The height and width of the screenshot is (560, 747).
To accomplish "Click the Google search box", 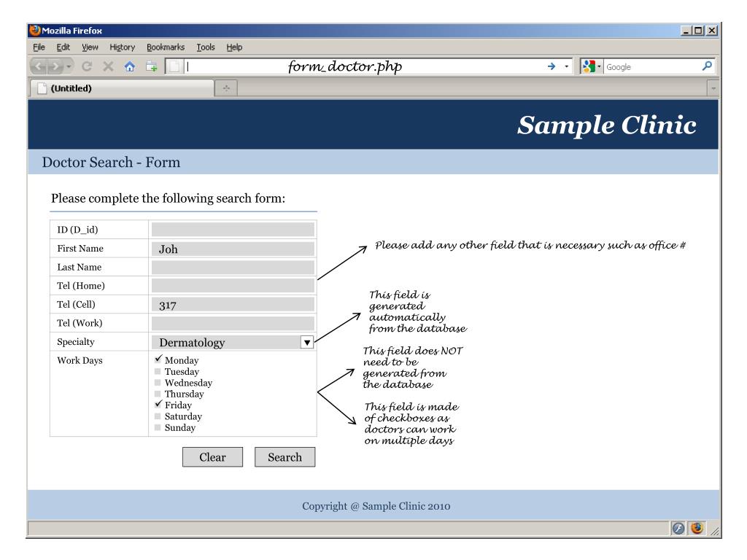I will click(652, 66).
